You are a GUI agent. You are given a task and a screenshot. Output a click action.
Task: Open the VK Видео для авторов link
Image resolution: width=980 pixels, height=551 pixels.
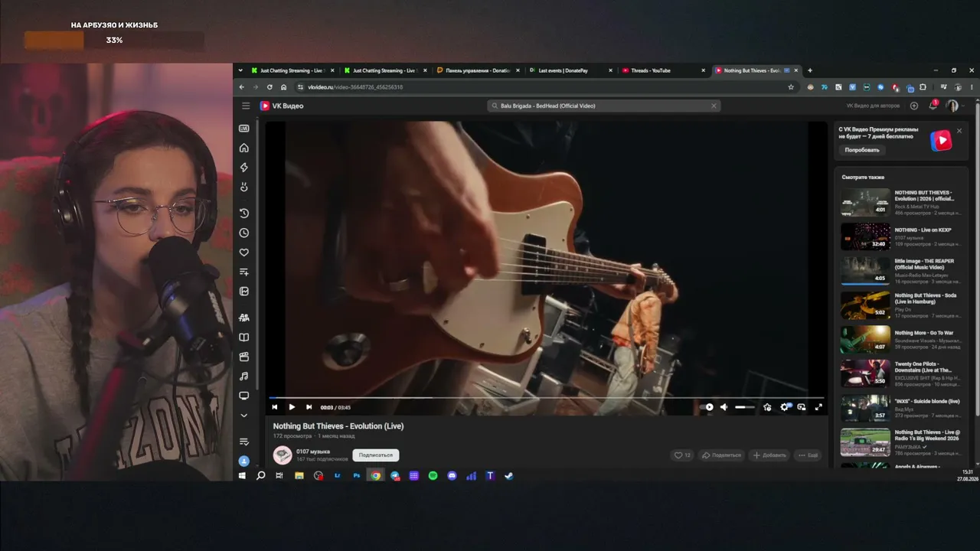tap(873, 106)
